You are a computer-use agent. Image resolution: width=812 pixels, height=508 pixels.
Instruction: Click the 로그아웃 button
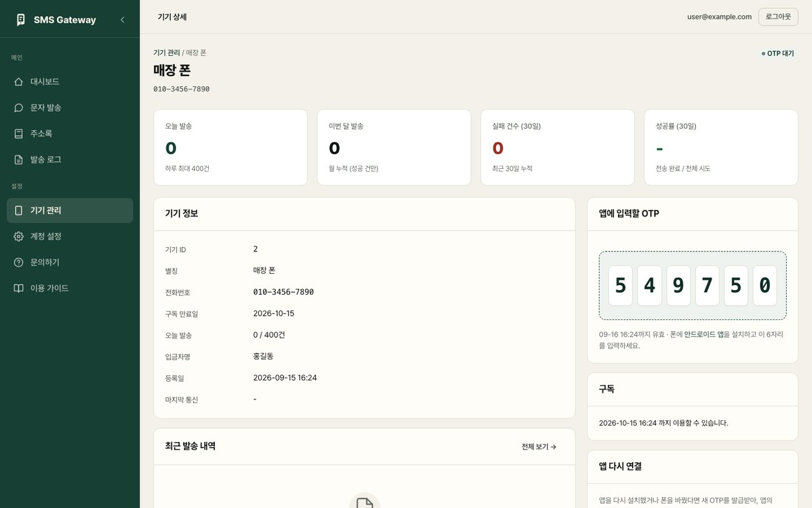778,17
